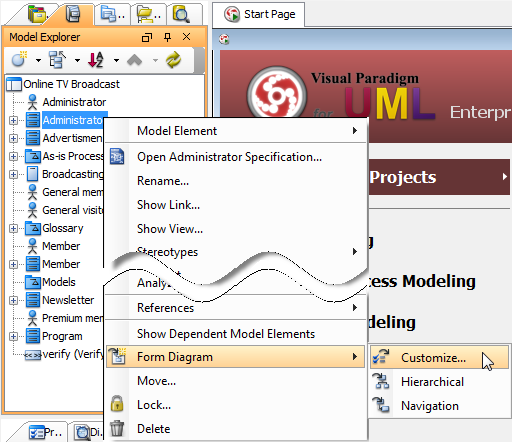The height and width of the screenshot is (442, 512).
Task: Open the tree structure dropdown arrow
Action: click(77, 60)
